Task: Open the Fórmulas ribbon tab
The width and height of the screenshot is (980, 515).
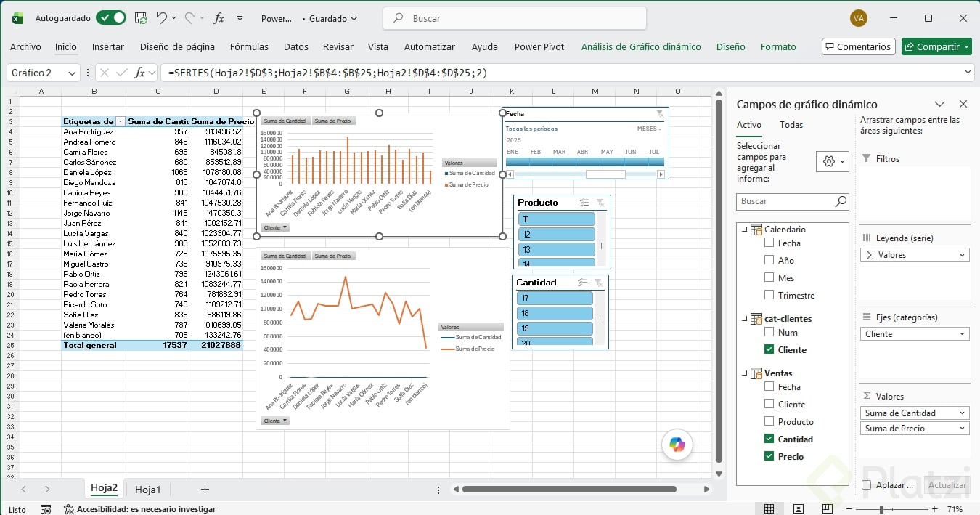Action: [x=249, y=46]
